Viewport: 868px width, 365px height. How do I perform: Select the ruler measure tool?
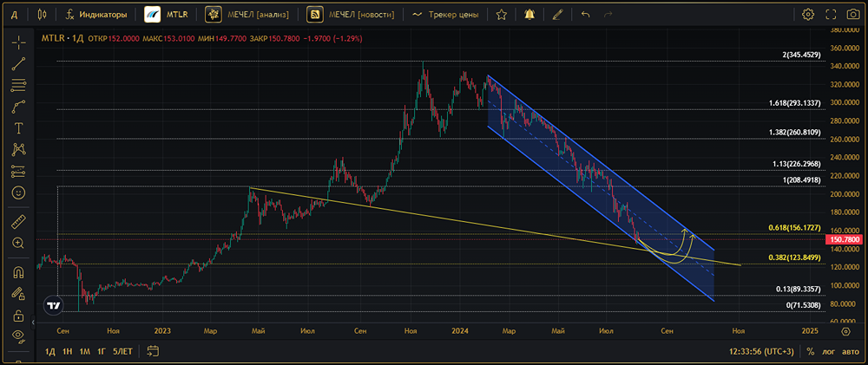[18, 222]
